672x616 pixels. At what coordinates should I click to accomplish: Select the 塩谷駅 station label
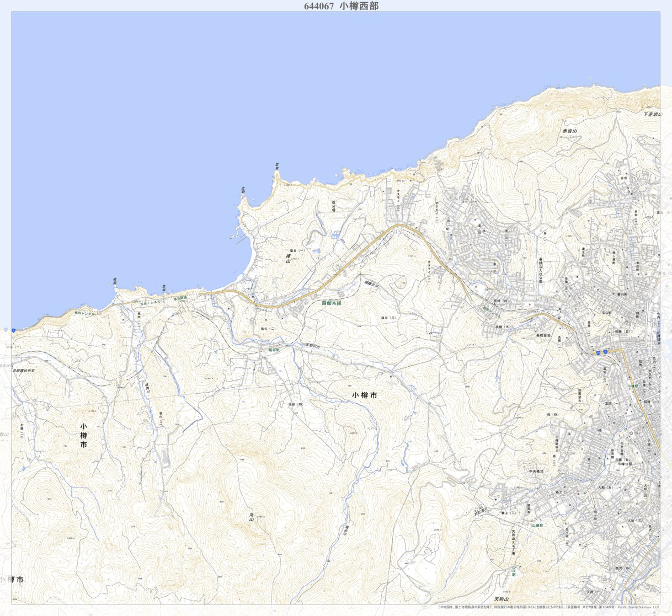pos(274,349)
